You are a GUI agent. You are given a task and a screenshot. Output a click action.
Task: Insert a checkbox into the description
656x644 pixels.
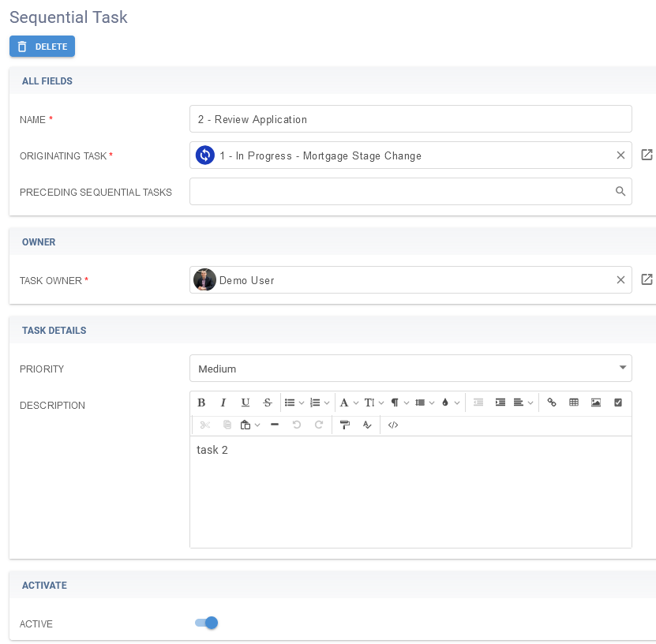(618, 402)
